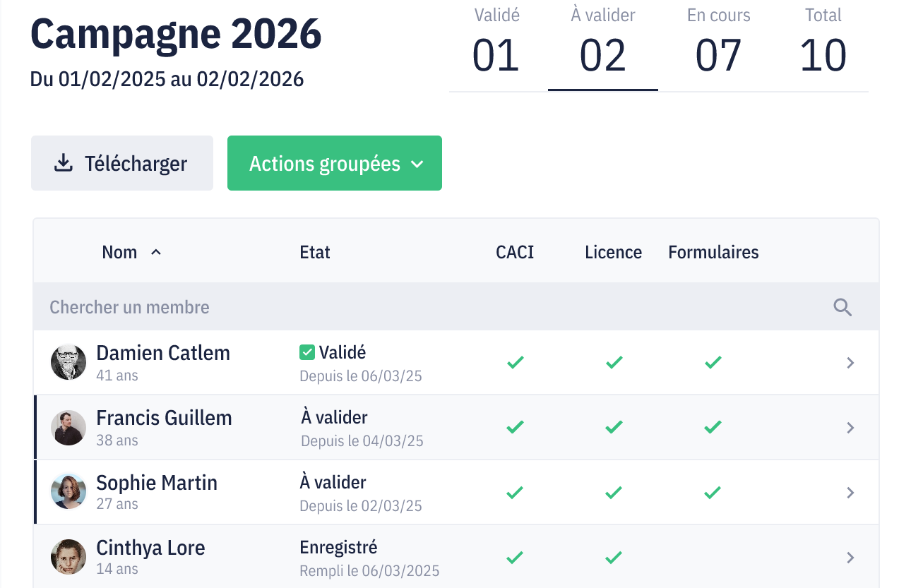Expand Francis Guillem's details chevron
The width and height of the screenshot is (911, 588).
coord(850,428)
